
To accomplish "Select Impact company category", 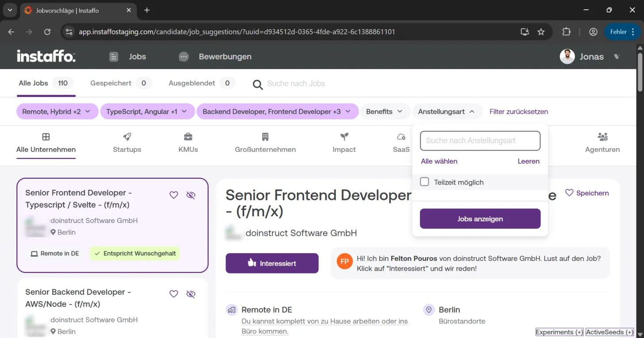I will click(x=344, y=143).
